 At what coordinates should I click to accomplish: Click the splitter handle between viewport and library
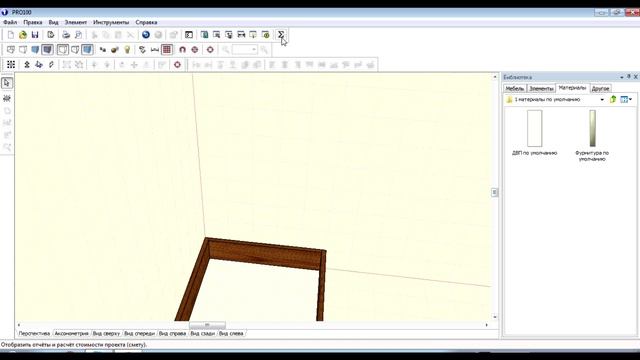tap(494, 192)
